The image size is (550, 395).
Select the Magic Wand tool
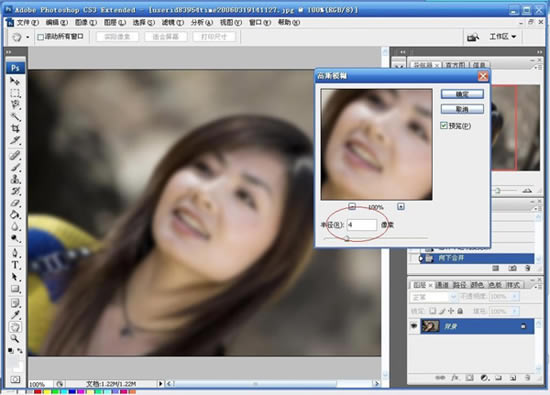[x=15, y=116]
